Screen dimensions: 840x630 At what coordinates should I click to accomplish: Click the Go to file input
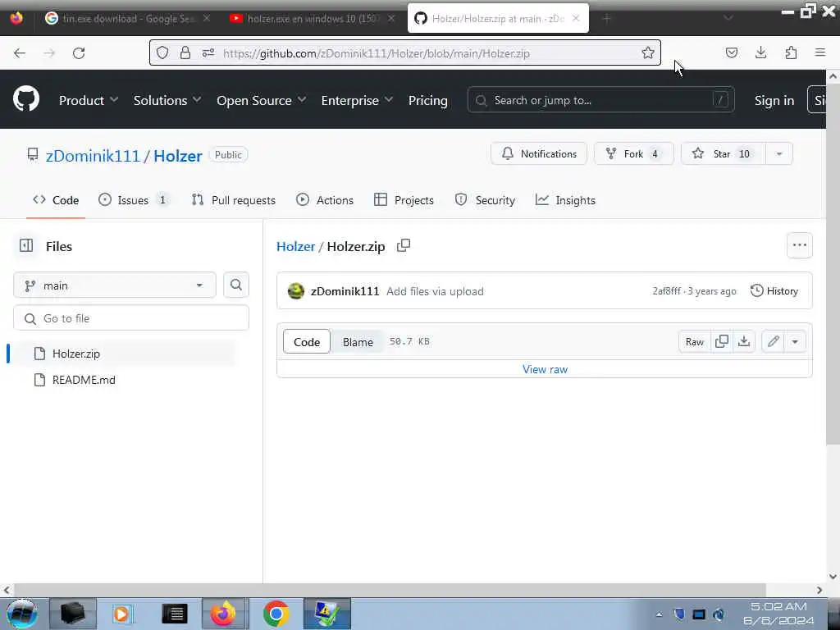[131, 318]
